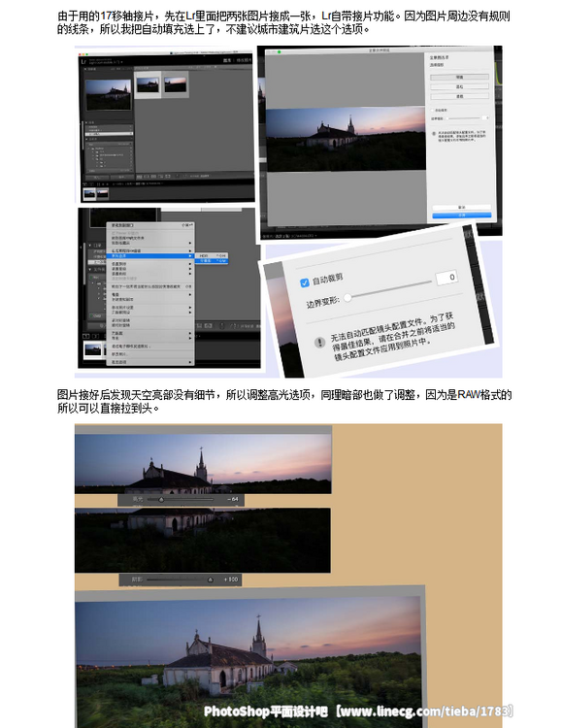Collapse the 文件夹 panel triangle in Lightroom
Screen dimensions: 562x728
(x=90, y=269)
